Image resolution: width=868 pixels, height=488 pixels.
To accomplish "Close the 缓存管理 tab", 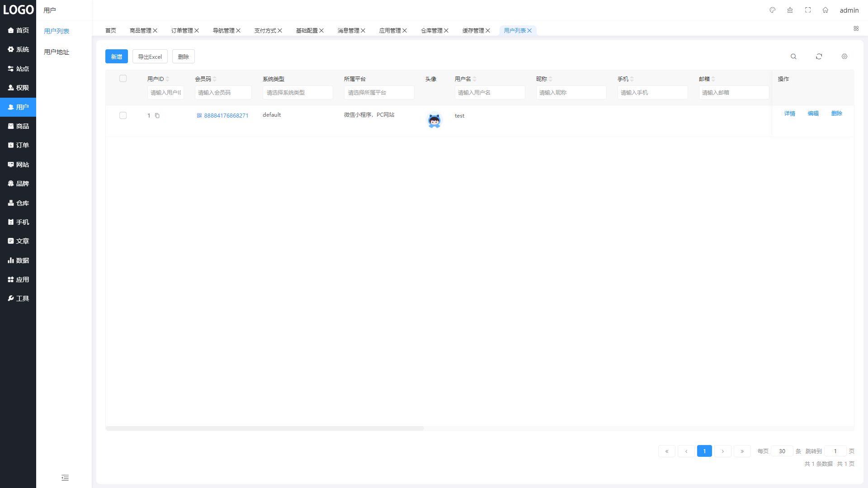I will point(488,30).
